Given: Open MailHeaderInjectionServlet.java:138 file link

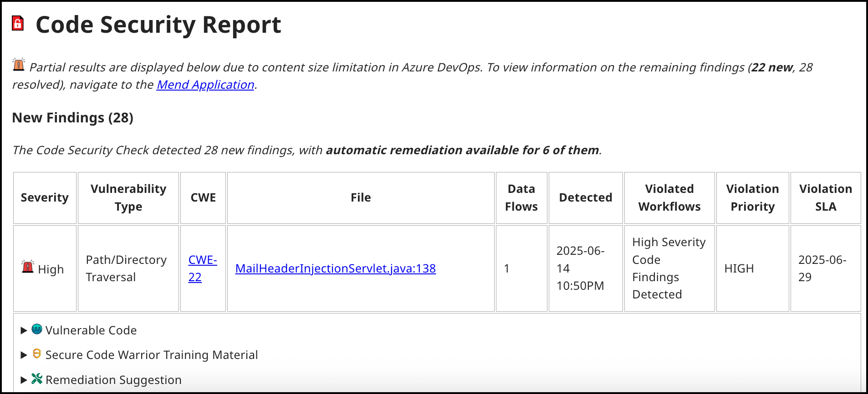Looking at the screenshot, I should (335, 268).
